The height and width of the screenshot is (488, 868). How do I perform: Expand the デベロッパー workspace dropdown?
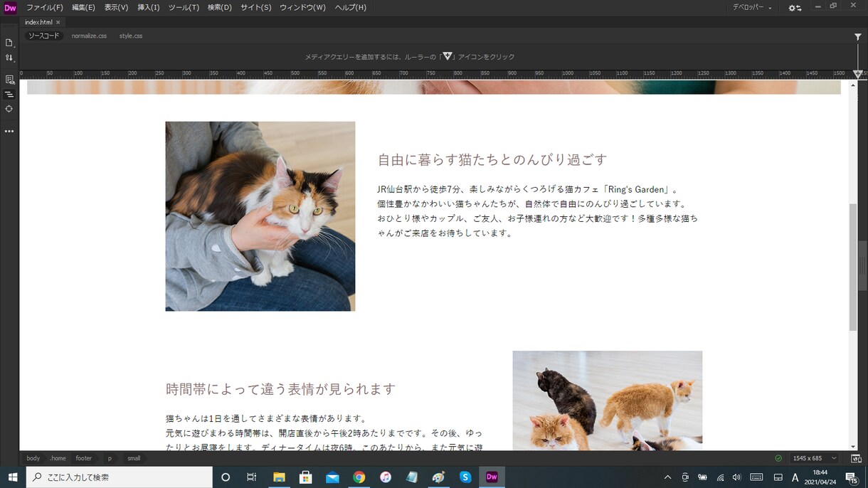[x=753, y=7]
